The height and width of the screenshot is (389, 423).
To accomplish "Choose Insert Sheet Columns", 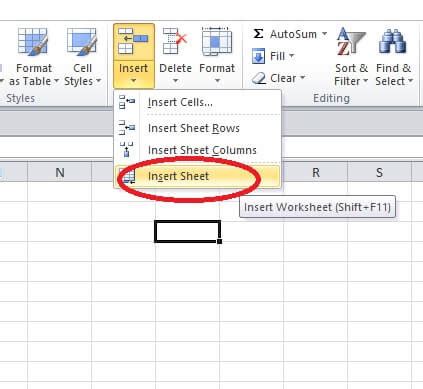I will click(197, 150).
